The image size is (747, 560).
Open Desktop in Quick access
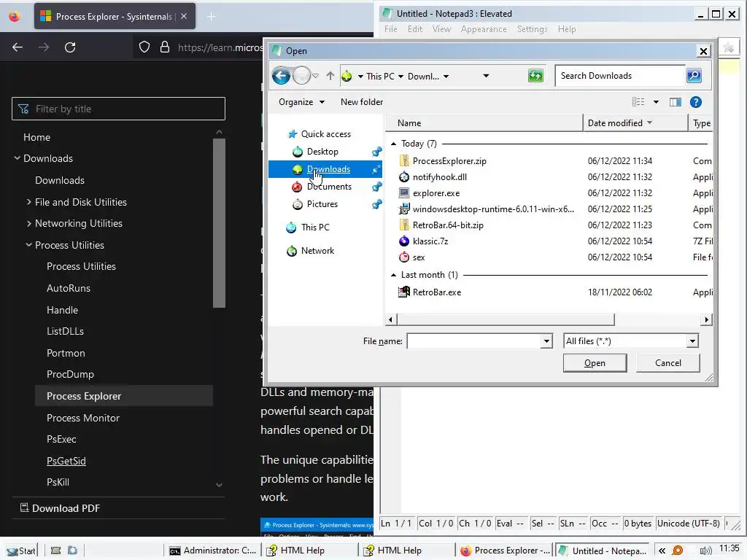click(322, 152)
